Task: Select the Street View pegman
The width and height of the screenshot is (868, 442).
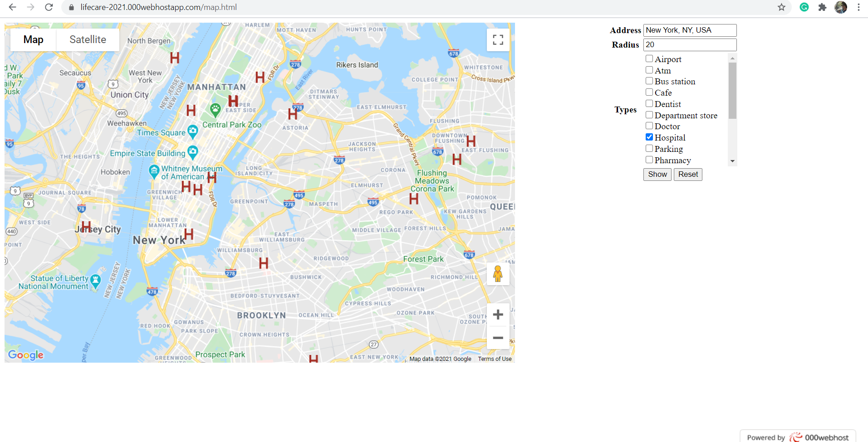Action: pos(498,274)
